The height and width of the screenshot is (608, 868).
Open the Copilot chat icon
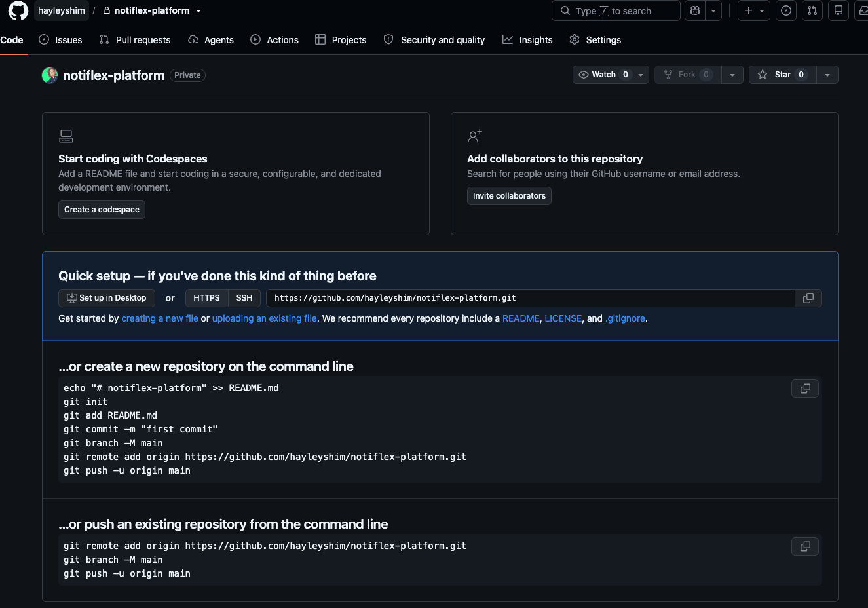point(695,10)
